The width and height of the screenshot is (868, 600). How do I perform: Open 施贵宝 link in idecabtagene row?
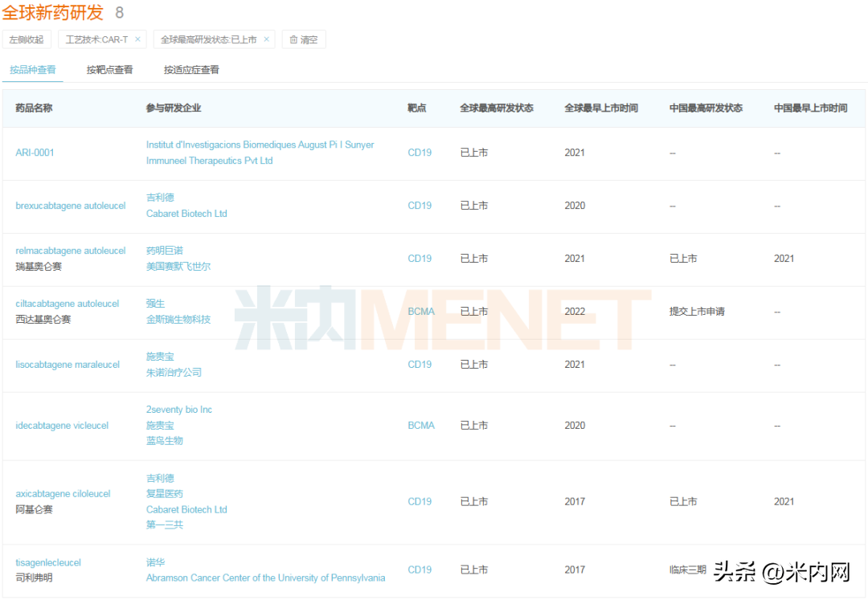(x=160, y=425)
